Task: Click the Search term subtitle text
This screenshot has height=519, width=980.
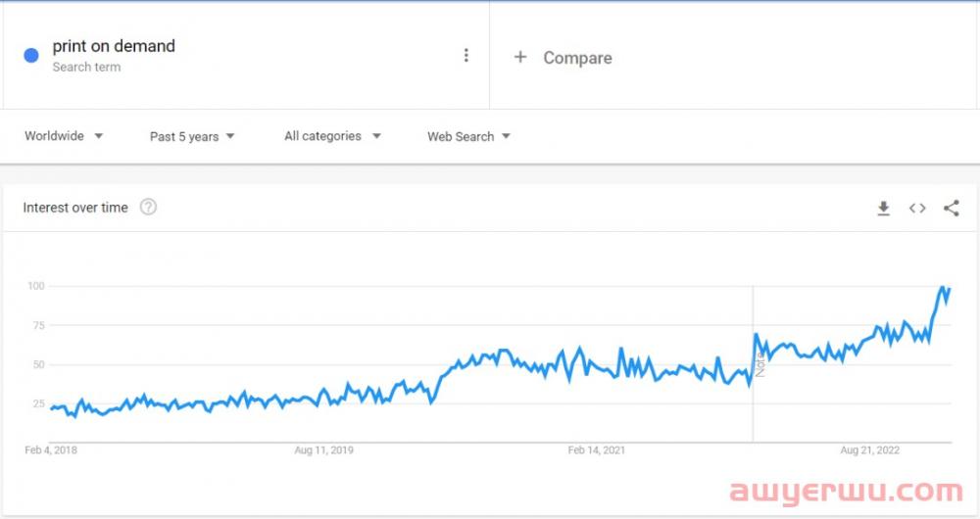Action: [x=86, y=67]
